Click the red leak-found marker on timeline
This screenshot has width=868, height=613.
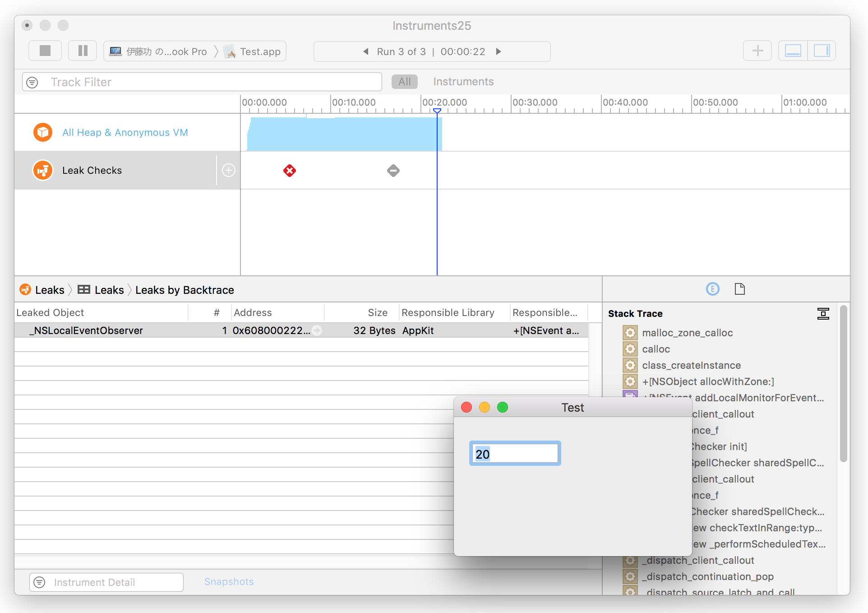[x=290, y=170]
